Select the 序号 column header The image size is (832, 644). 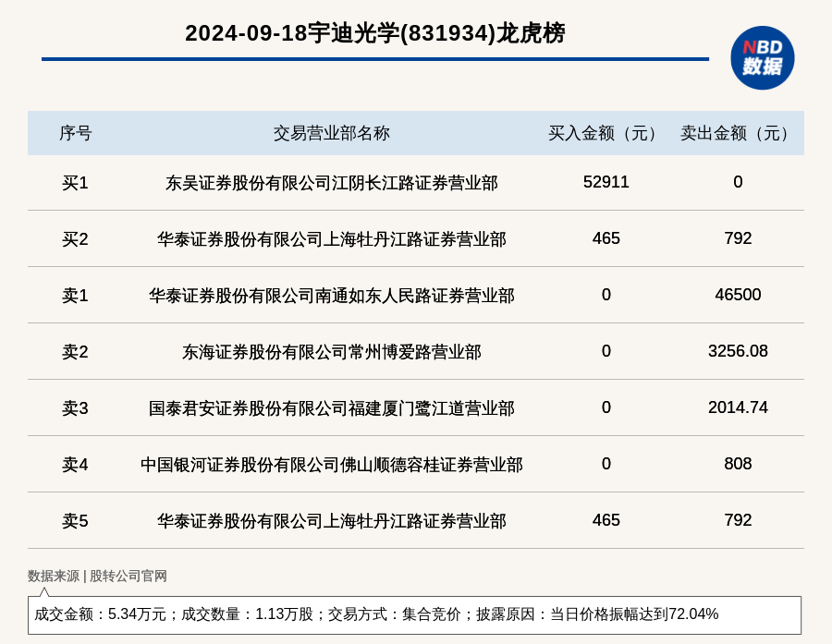tap(75, 133)
